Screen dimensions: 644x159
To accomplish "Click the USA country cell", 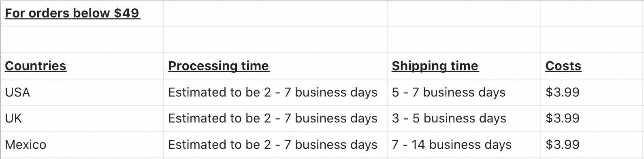I will pos(82,92).
